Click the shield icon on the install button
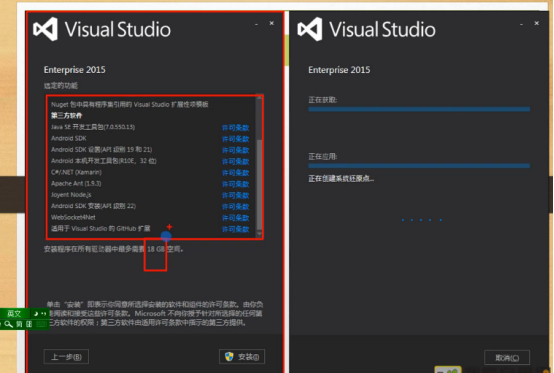This screenshot has width=554, height=373. pos(229,356)
